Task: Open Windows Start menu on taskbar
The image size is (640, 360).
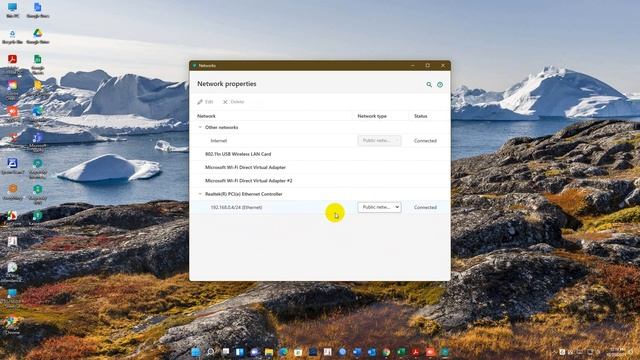Action: click(196, 352)
